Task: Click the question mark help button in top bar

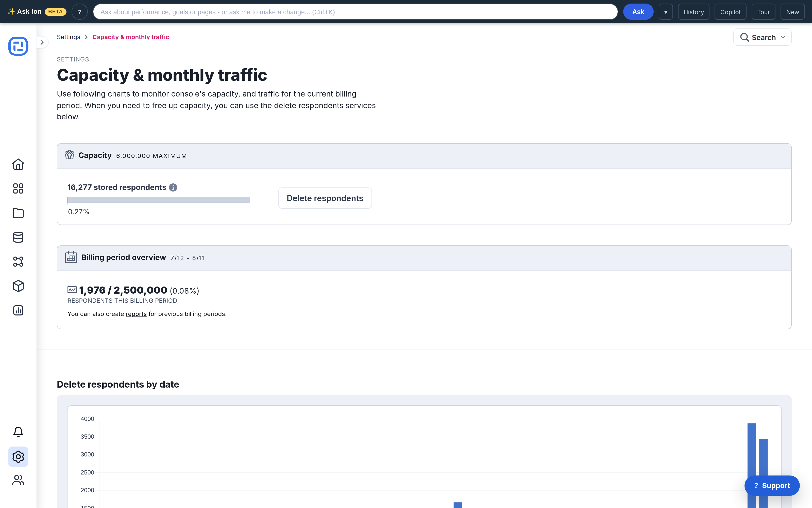Action: point(79,12)
